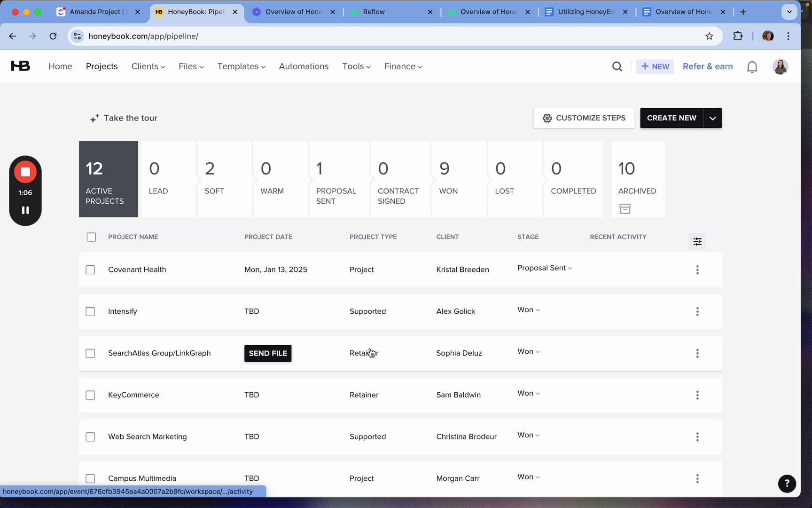This screenshot has height=508, width=812.
Task: Stop the screen recording
Action: coord(25,172)
